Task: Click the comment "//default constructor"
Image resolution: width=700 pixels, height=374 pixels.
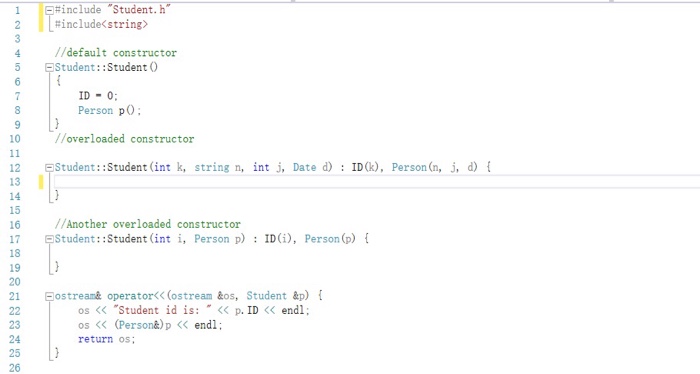Action: click(116, 53)
